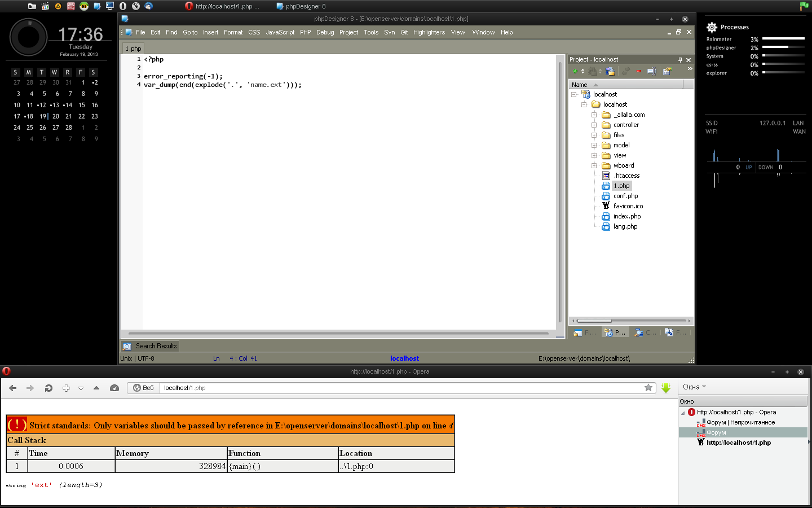This screenshot has width=812, height=508.
Task: Open the PHP menu
Action: (305, 32)
